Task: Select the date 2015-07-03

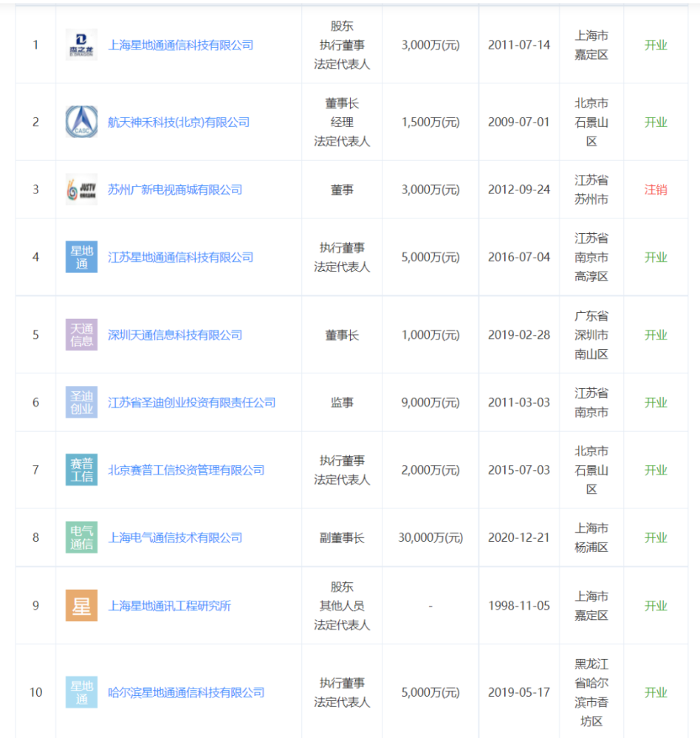Action: coord(519,470)
